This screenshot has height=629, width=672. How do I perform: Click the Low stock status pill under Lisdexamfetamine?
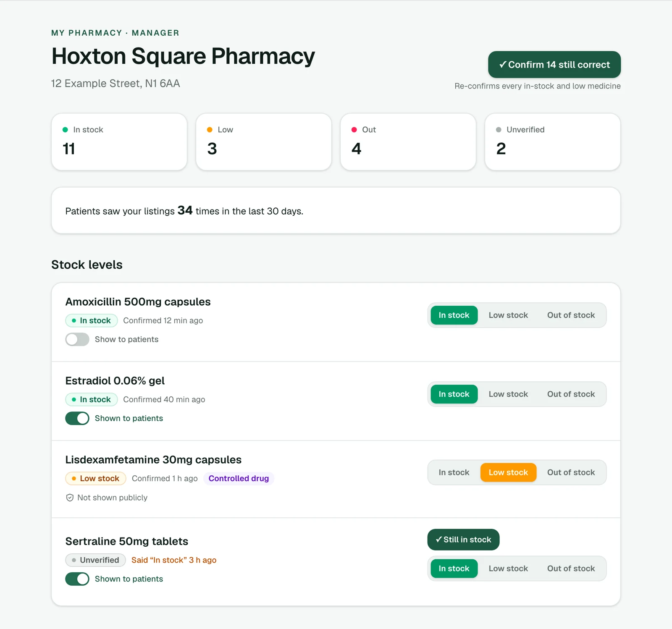point(95,479)
